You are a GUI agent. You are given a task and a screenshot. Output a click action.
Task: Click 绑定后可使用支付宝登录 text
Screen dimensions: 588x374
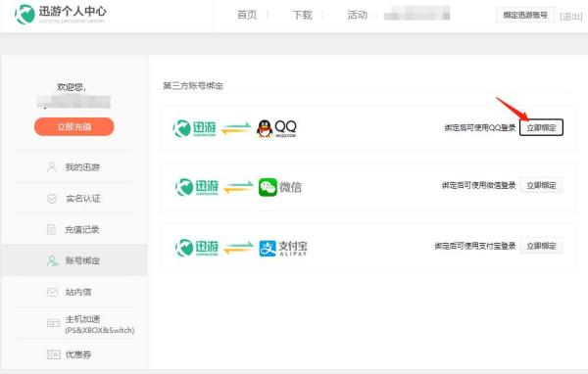(475, 246)
